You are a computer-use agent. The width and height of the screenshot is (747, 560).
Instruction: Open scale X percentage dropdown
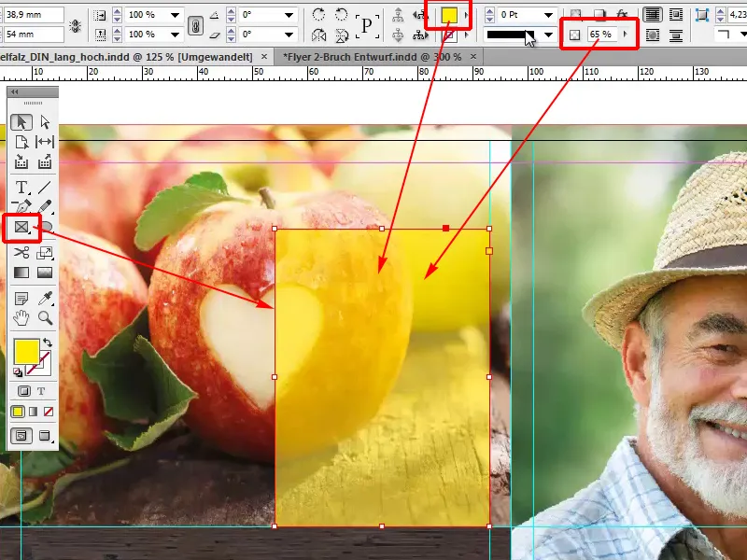click(175, 15)
